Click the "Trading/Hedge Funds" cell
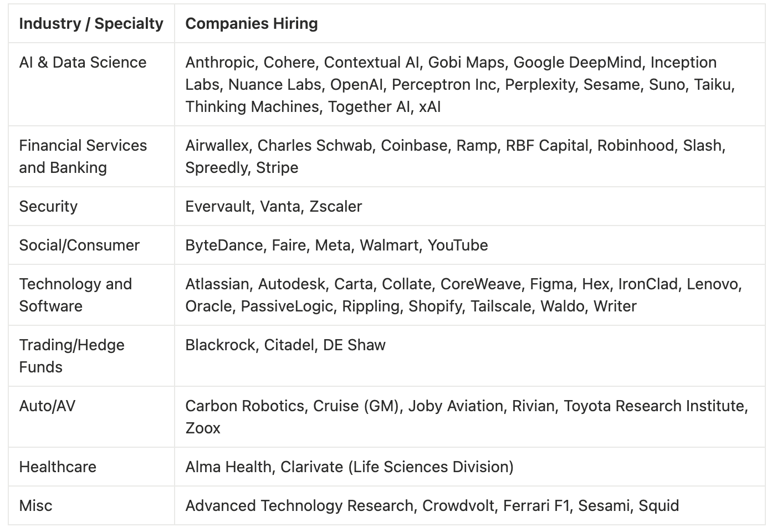 [71, 356]
